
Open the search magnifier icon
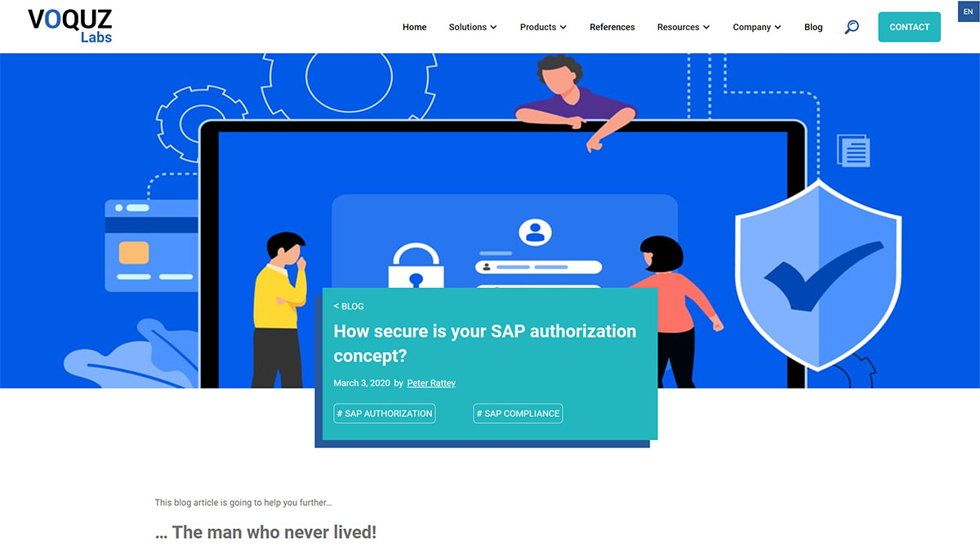coord(852,27)
